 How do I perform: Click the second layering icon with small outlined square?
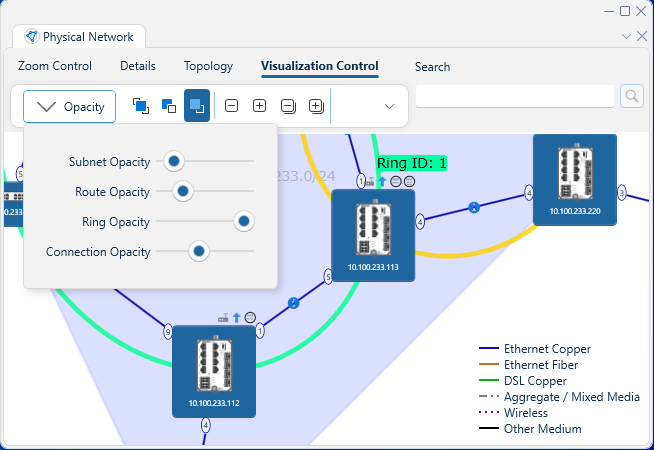coord(169,106)
